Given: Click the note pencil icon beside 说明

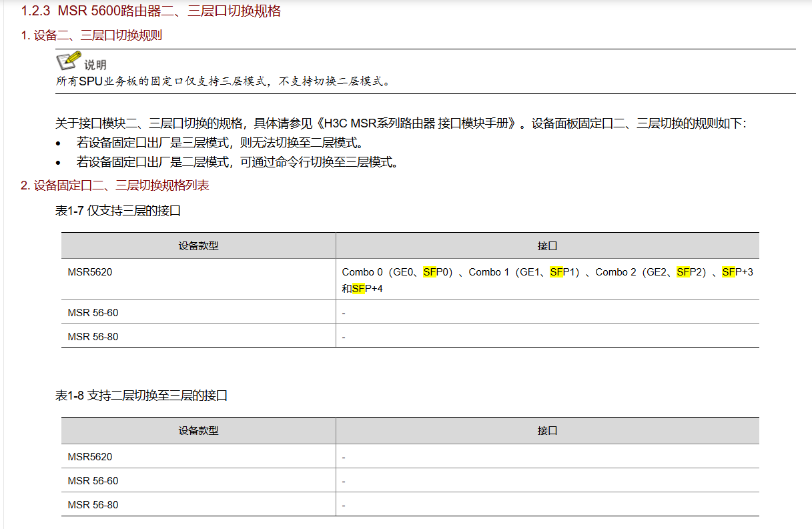Looking at the screenshot, I should (x=68, y=61).
